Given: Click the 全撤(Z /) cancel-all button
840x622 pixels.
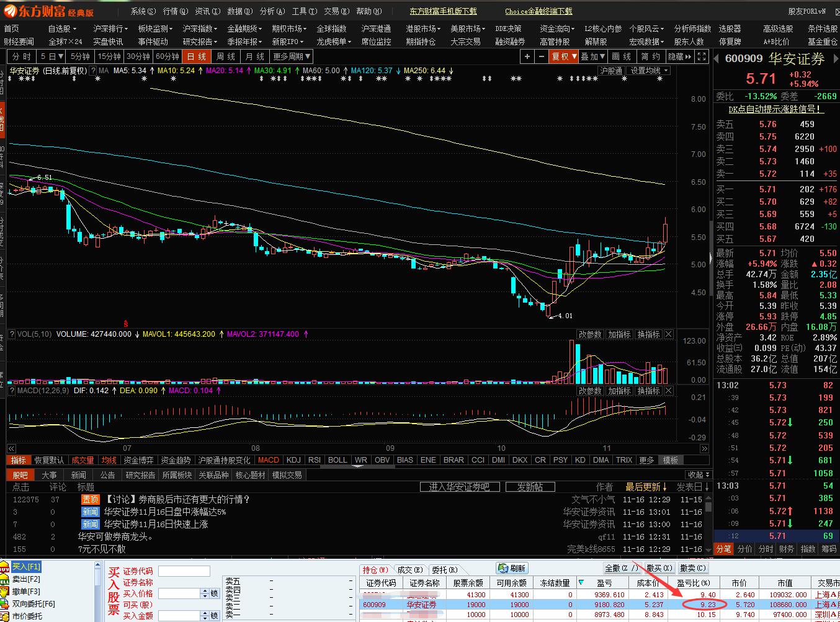Looking at the screenshot, I should [x=622, y=568].
